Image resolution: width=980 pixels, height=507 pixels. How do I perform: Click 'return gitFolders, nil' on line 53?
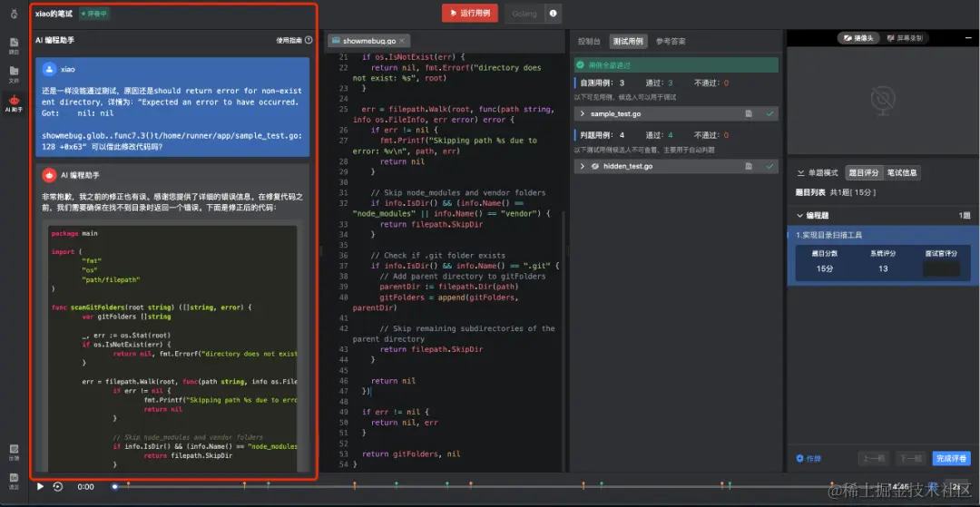411,453
